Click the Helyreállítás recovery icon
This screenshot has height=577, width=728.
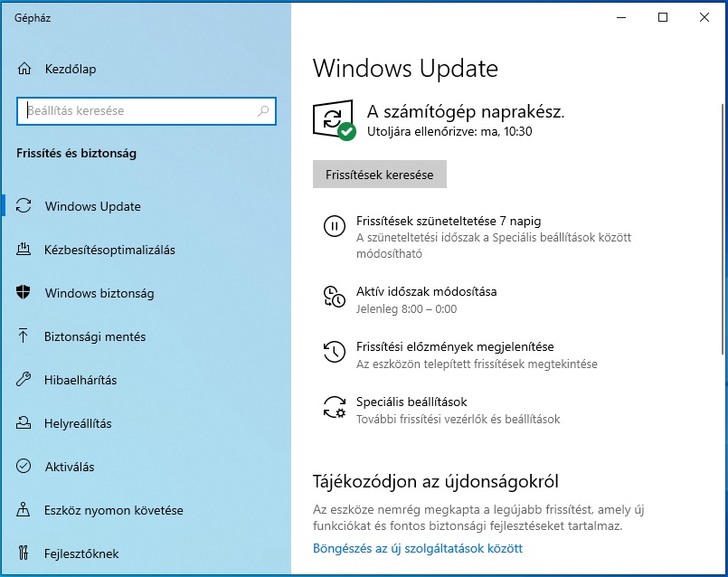(x=24, y=422)
